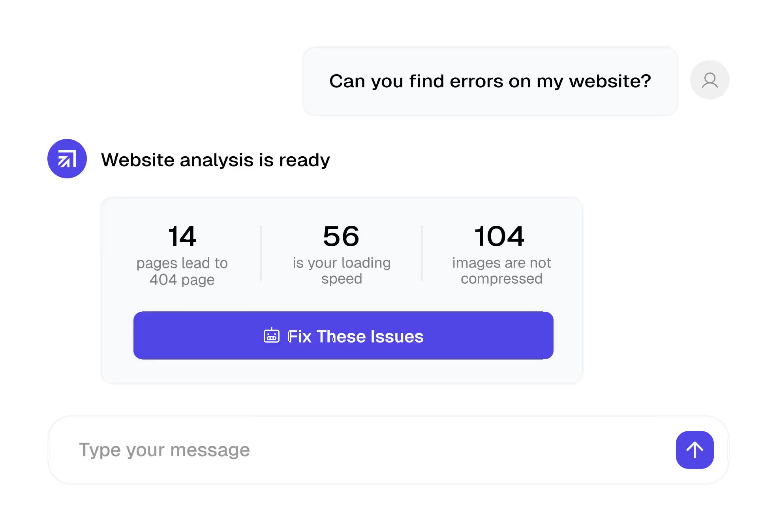This screenshot has height=532, width=777.
Task: Select the is your loading speed label
Action: coord(342,271)
